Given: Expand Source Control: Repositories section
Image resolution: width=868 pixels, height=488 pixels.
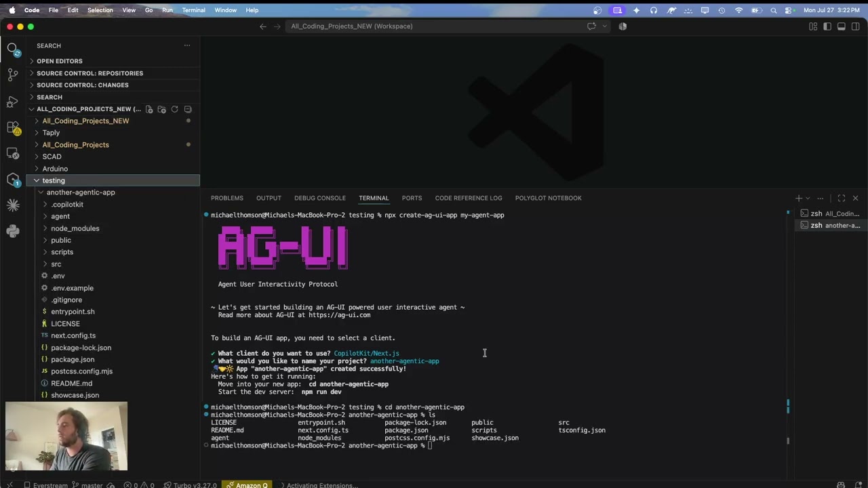Looking at the screenshot, I should point(113,73).
